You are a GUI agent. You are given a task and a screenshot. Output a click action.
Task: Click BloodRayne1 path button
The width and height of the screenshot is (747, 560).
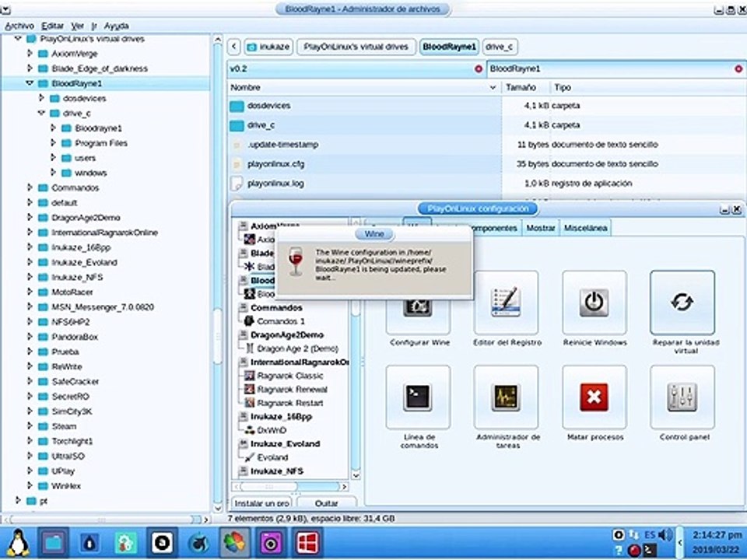click(x=449, y=47)
